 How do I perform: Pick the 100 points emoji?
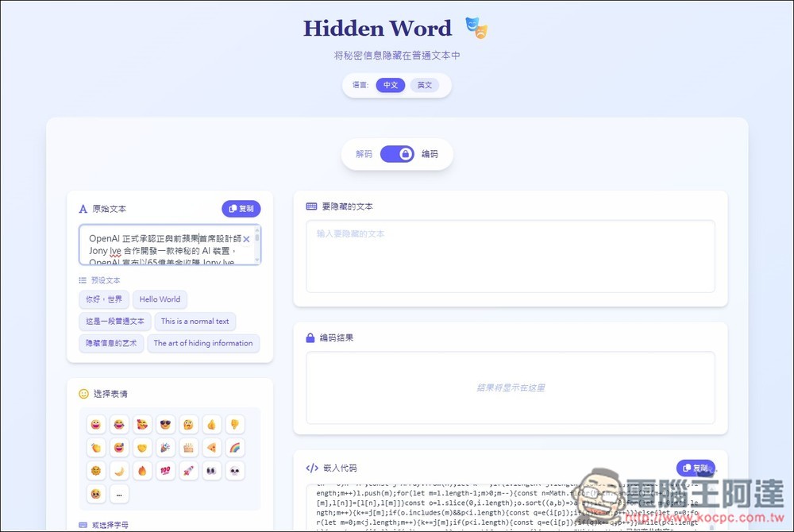[165, 471]
